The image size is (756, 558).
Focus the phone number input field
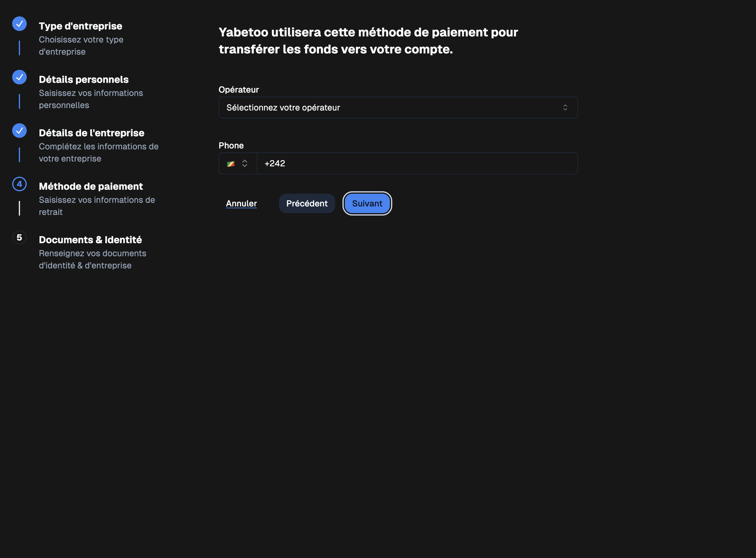417,163
